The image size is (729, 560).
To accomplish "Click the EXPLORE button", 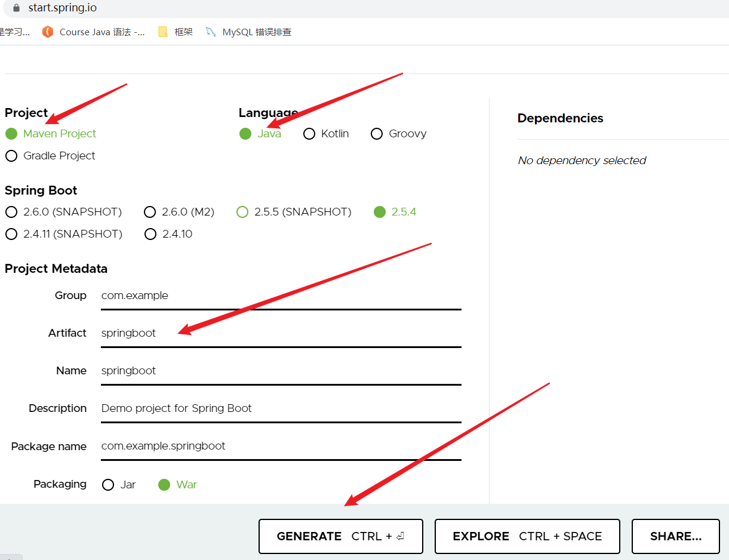I will (x=527, y=536).
